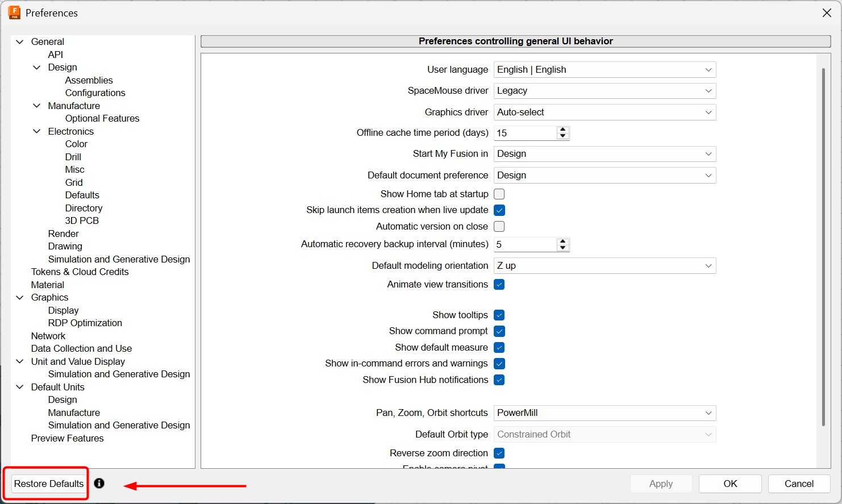The width and height of the screenshot is (842, 504).
Task: Click the Restore Defaults button
Action: 49,484
